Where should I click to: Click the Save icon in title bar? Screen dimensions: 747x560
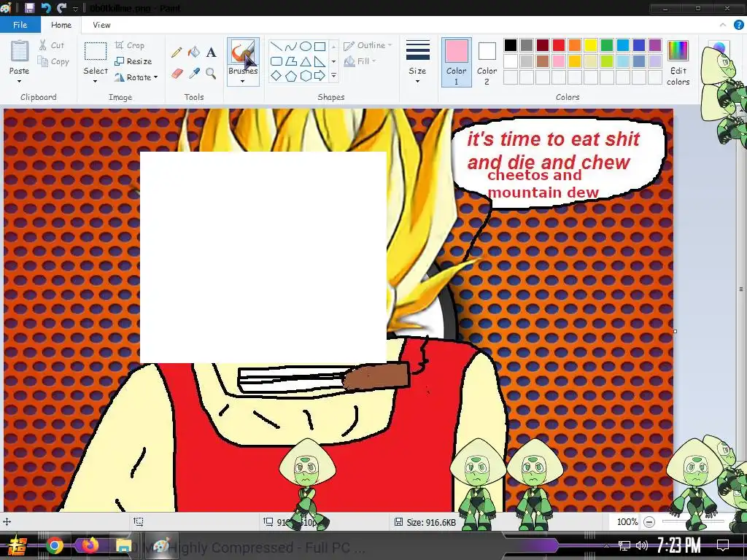coord(29,7)
